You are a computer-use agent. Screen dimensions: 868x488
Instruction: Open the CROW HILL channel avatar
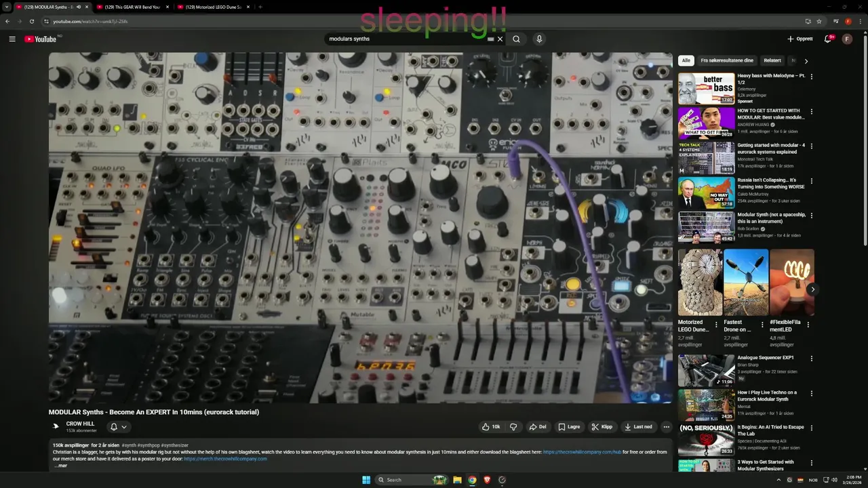tap(56, 426)
